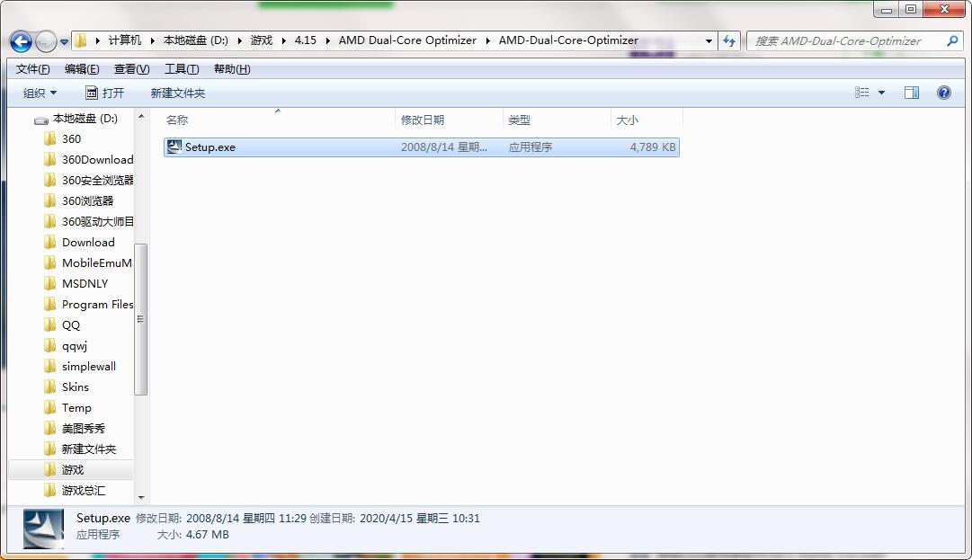The height and width of the screenshot is (560, 972).
Task: Expand chevron after 游戏 in path
Action: tap(283, 40)
